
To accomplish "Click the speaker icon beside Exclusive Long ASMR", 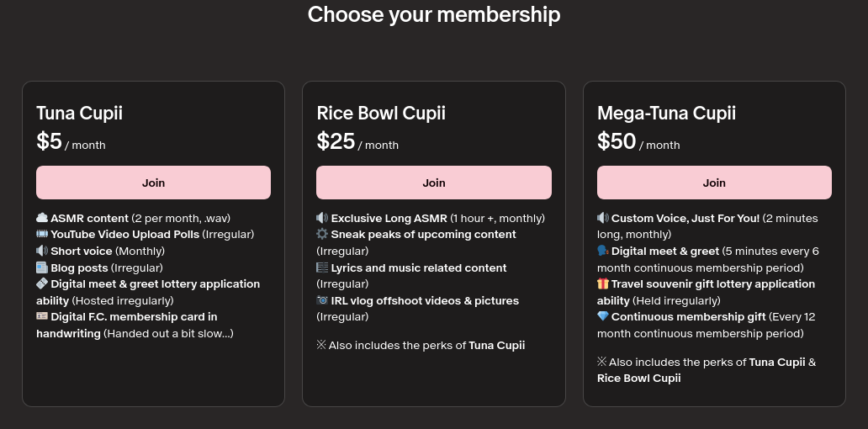I will coord(322,218).
